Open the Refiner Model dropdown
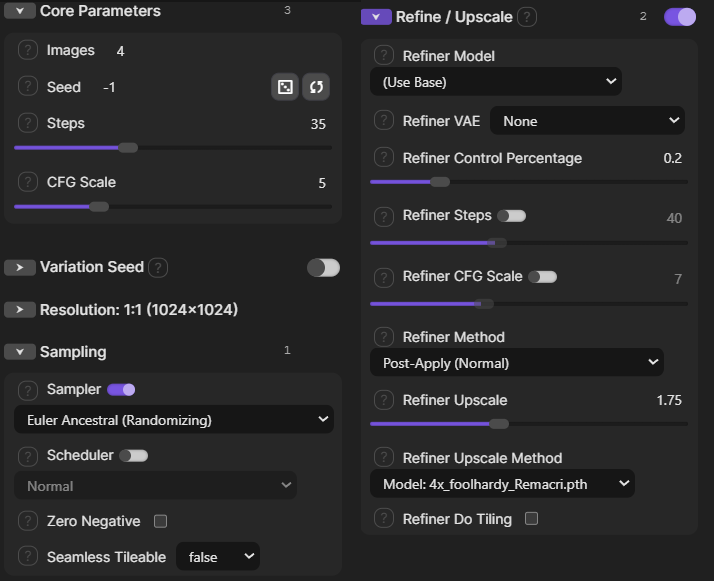Image resolution: width=714 pixels, height=581 pixels. pos(496,82)
